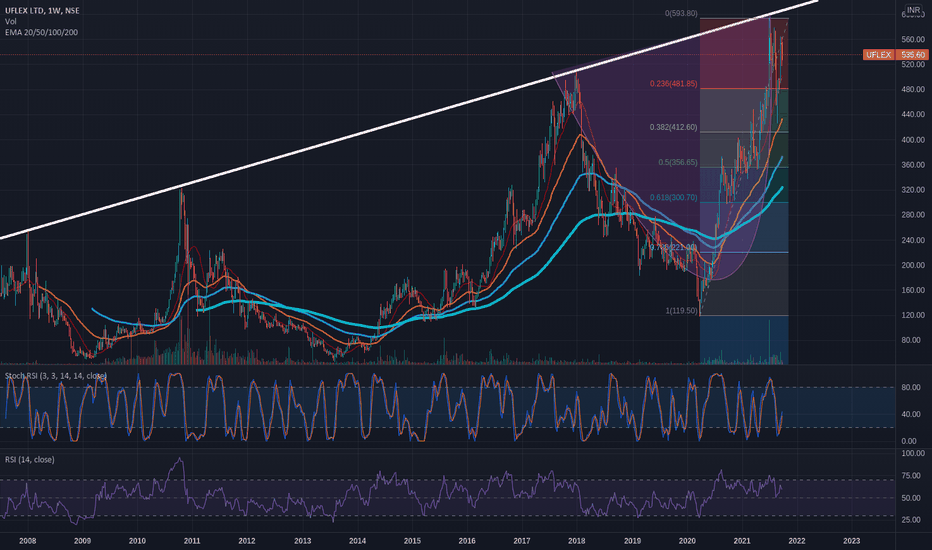The image size is (932, 550).
Task: Select the Fibonacci 0.786(221.00) level label
Action: pos(673,247)
